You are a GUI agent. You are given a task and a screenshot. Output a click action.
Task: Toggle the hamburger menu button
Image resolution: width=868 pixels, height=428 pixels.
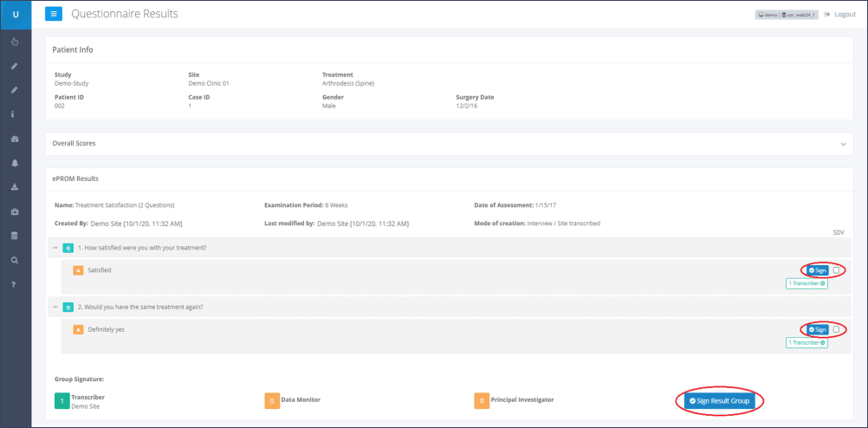pos(54,14)
